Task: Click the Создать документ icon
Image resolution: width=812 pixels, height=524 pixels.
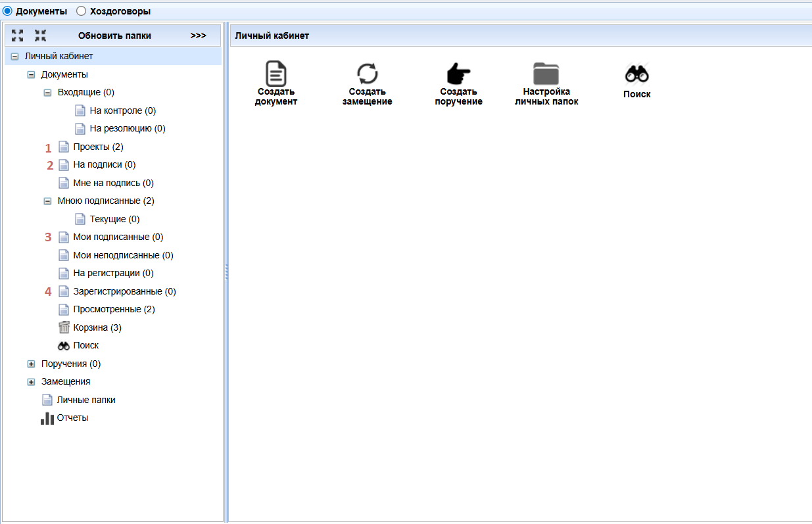Action: tap(276, 73)
